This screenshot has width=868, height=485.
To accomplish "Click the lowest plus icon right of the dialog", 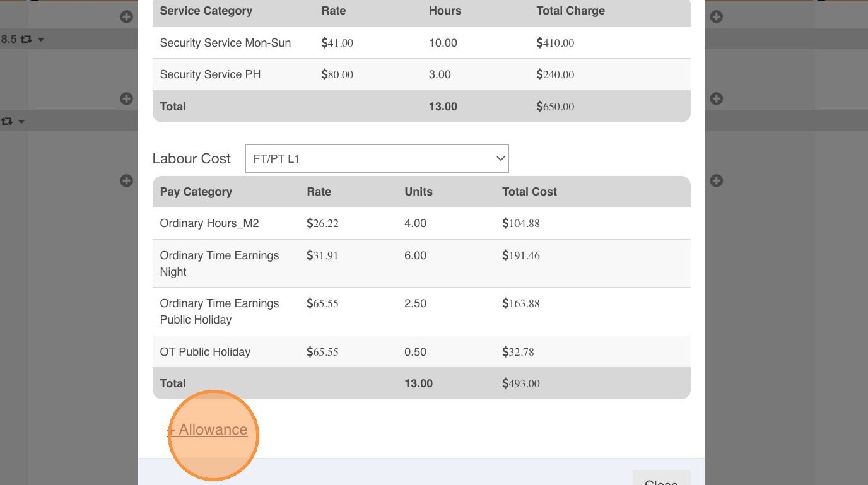I will pyautogui.click(x=716, y=180).
